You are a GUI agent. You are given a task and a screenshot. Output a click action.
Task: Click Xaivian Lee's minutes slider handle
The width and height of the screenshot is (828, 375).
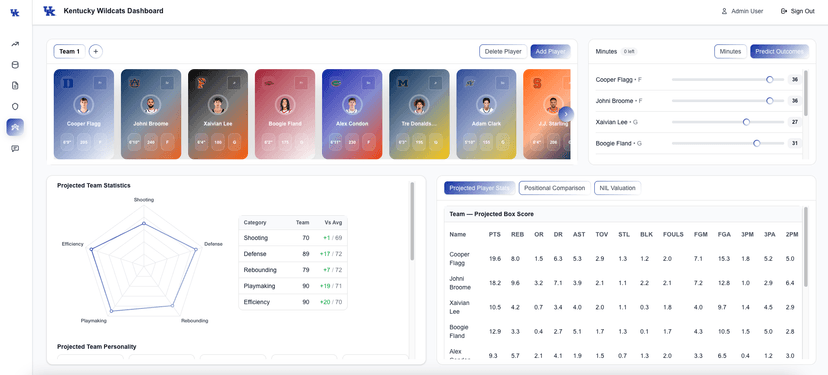(x=746, y=122)
